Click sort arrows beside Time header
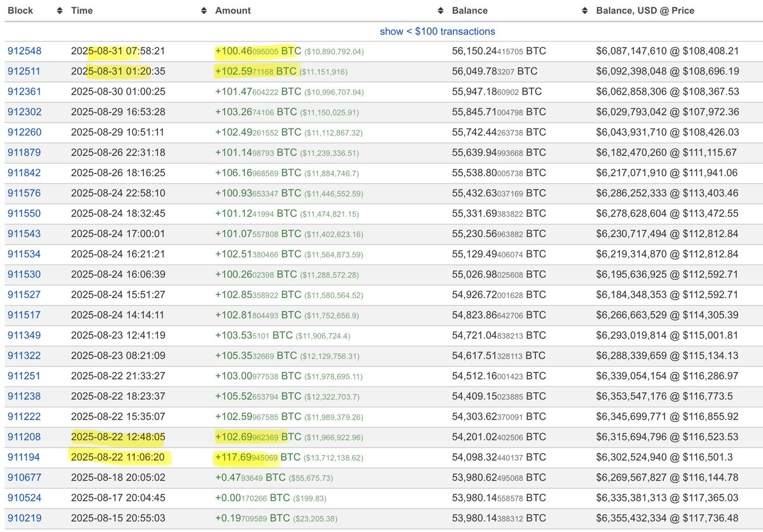Image resolution: width=763 pixels, height=532 pixels. pos(204,11)
